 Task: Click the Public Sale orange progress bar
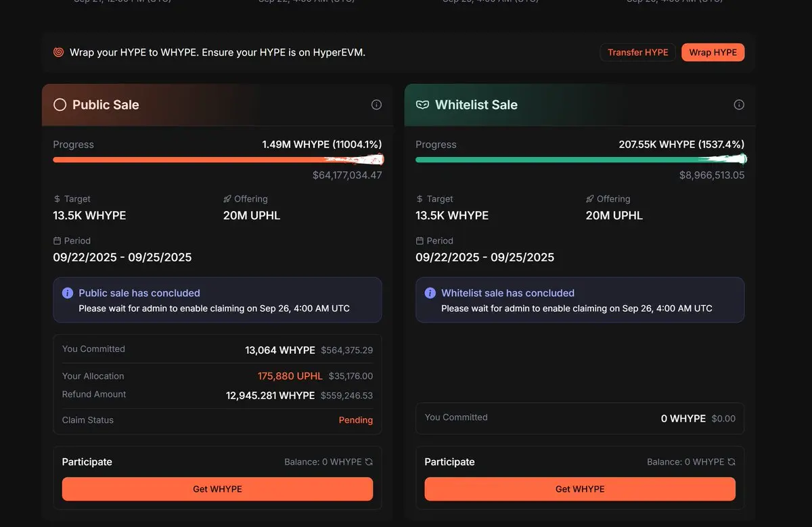click(218, 160)
